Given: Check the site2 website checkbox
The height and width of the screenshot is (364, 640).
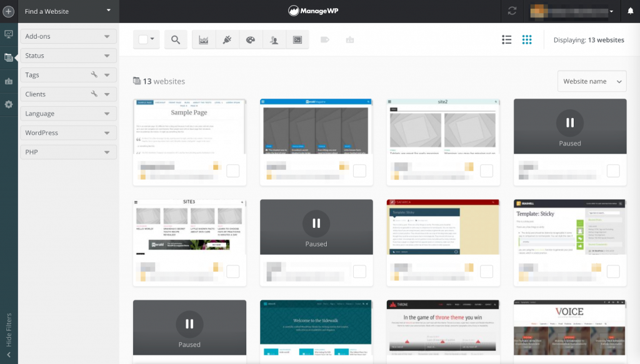Looking at the screenshot, I should (x=486, y=171).
